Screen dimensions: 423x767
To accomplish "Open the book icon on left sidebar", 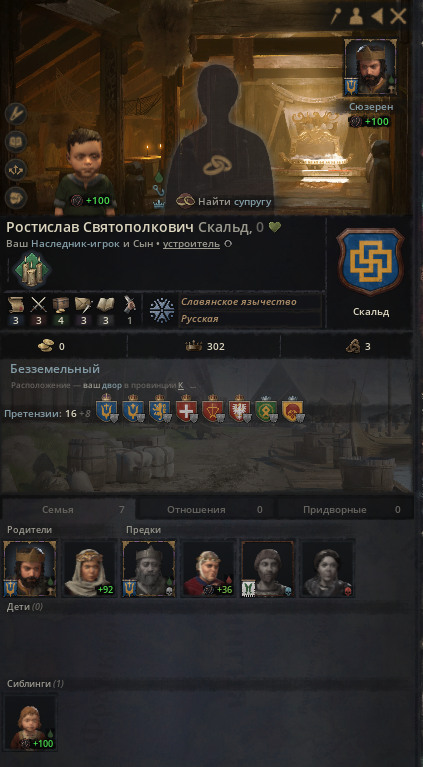I will (16, 142).
